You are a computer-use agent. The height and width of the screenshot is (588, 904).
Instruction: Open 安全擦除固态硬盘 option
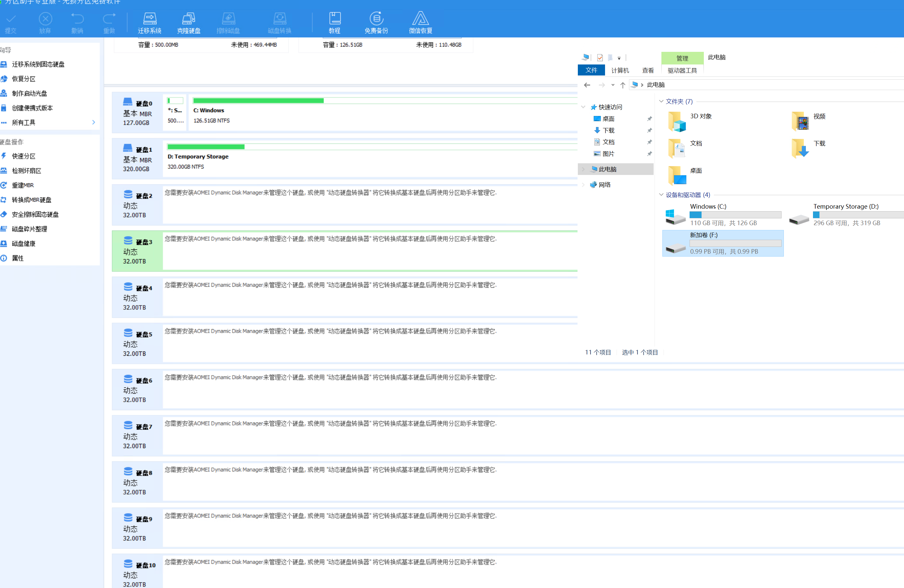pos(35,214)
